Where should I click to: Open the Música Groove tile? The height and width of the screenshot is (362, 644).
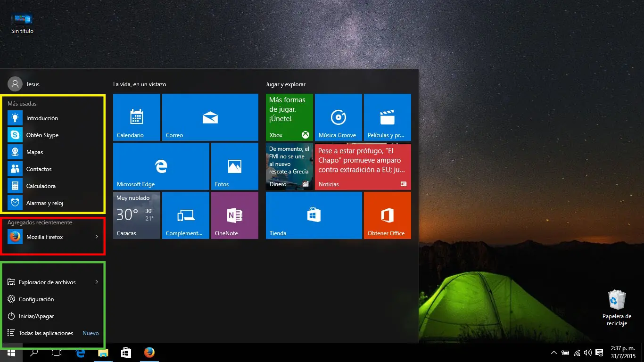[339, 117]
